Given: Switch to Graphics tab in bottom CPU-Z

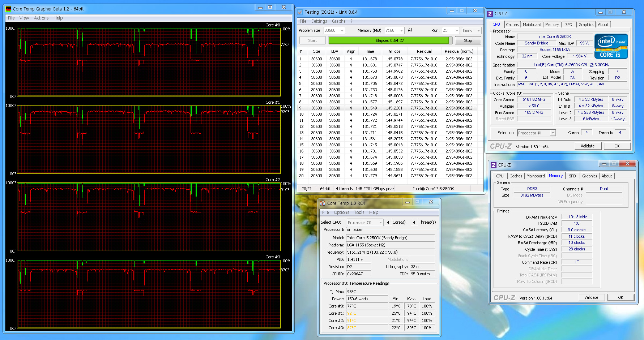Looking at the screenshot, I should coord(589,176).
